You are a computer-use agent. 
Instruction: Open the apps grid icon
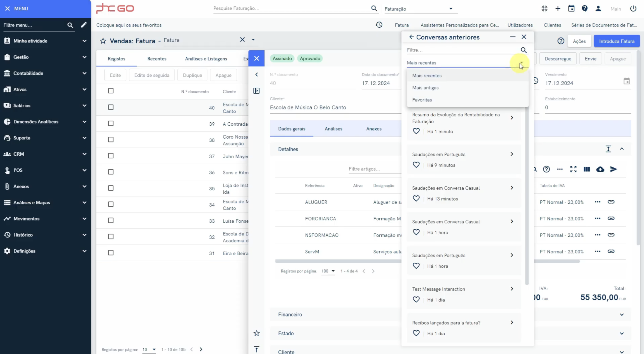[544, 9]
